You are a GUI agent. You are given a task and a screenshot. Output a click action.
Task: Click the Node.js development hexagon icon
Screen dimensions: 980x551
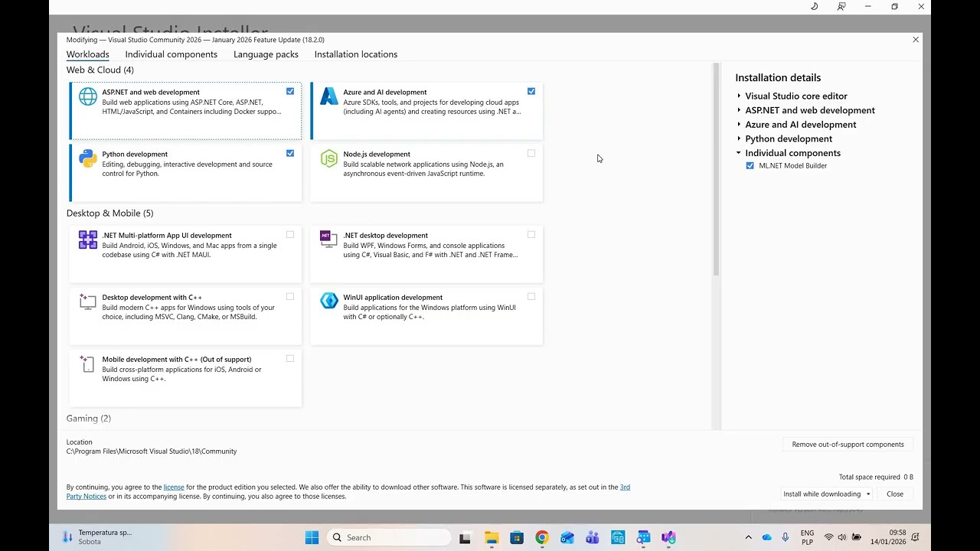[328, 158]
